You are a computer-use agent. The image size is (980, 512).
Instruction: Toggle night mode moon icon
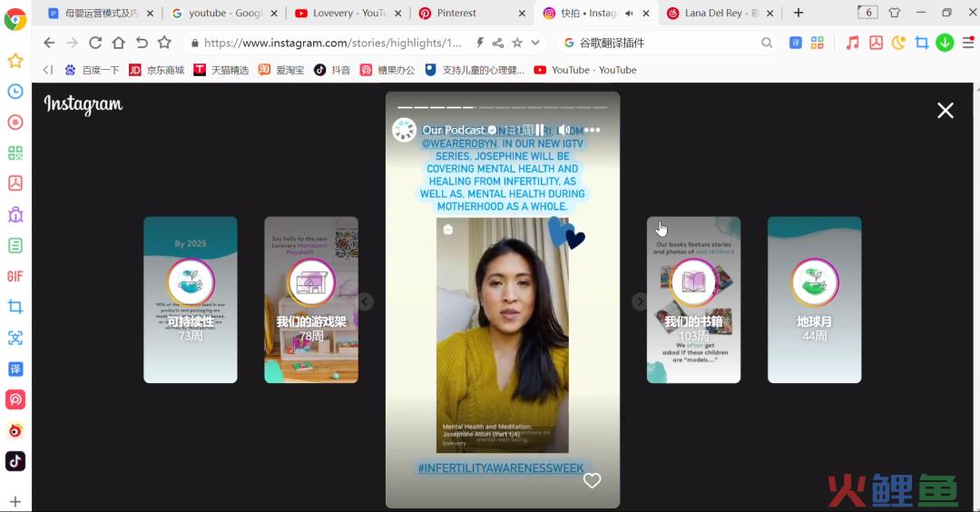coord(898,43)
